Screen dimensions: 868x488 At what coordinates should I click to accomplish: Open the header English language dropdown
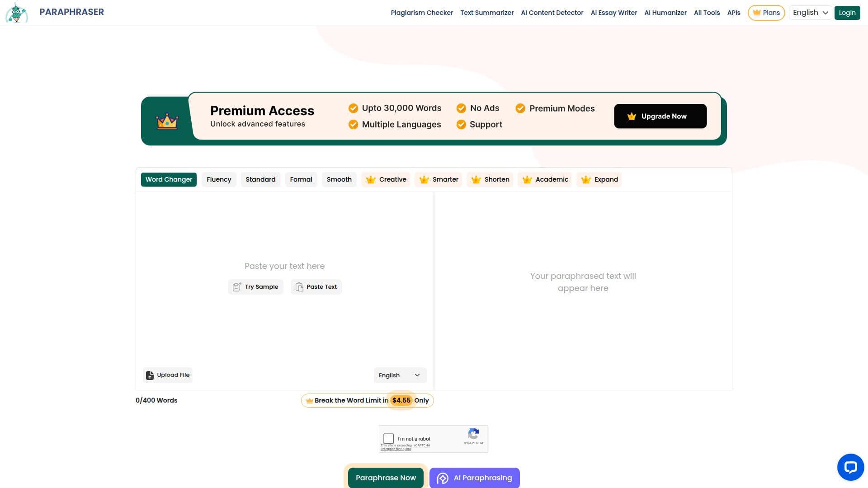point(810,13)
